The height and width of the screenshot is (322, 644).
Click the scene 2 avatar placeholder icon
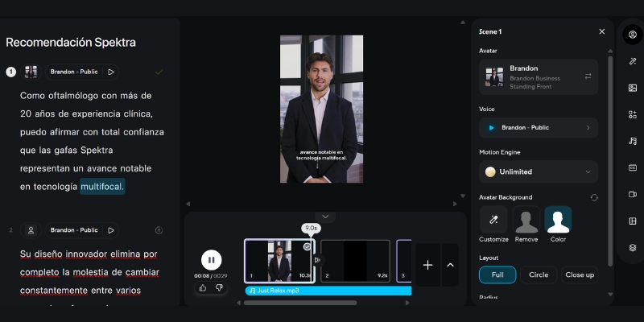pos(31,230)
